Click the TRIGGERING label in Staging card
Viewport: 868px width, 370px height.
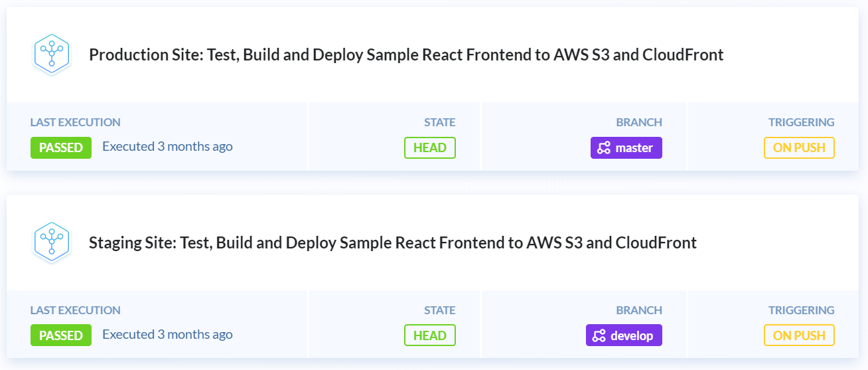click(x=802, y=310)
